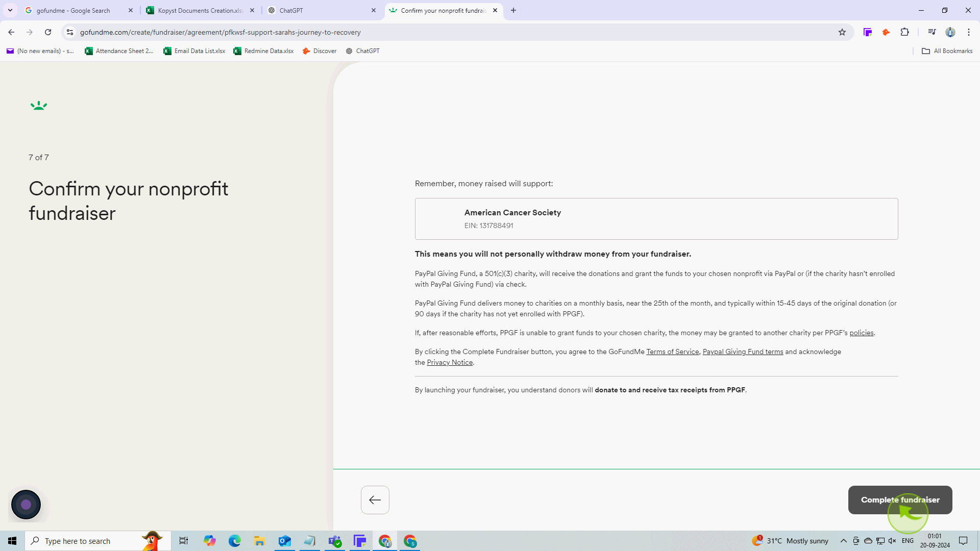
Task: Open the media control icon in toolbar
Action: 932,32
